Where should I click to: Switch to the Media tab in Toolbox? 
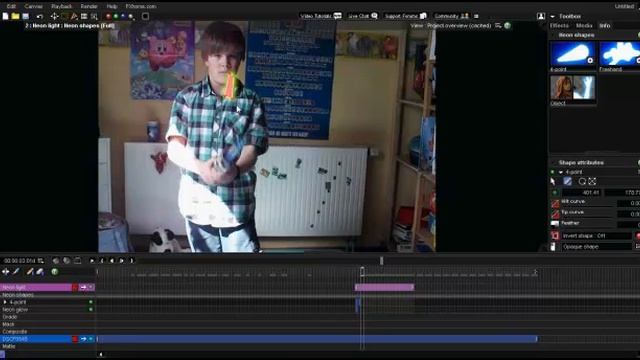[x=584, y=26]
